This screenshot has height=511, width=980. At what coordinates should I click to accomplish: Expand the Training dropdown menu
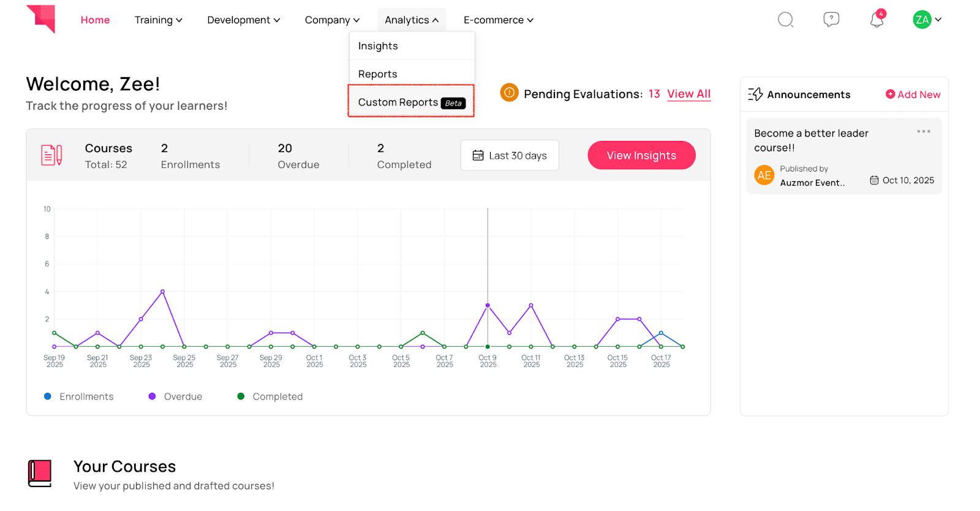159,20
